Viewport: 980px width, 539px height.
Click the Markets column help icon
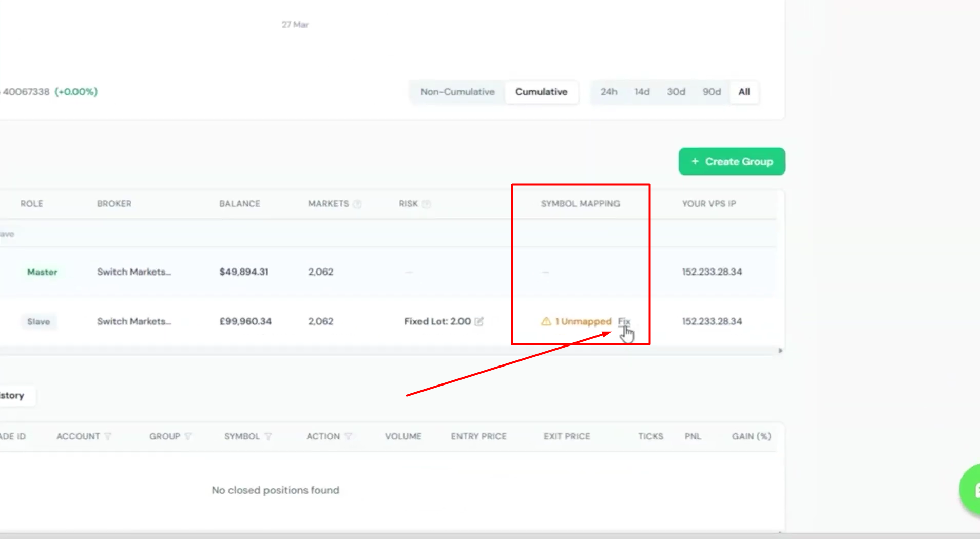(357, 204)
